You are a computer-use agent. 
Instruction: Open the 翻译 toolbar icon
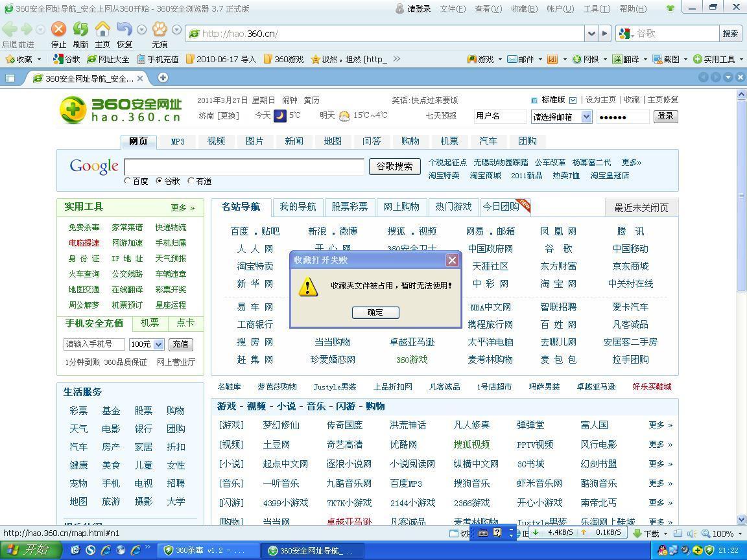617,59
